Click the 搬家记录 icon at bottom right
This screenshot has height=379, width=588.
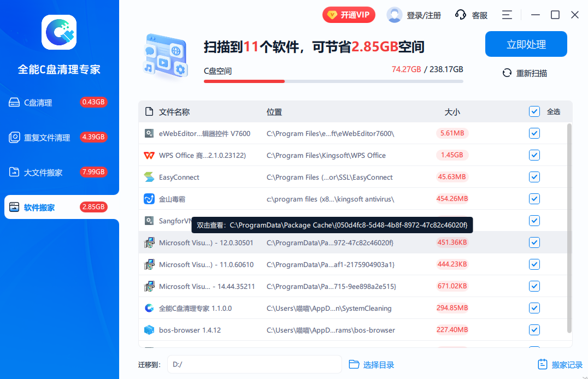point(542,364)
